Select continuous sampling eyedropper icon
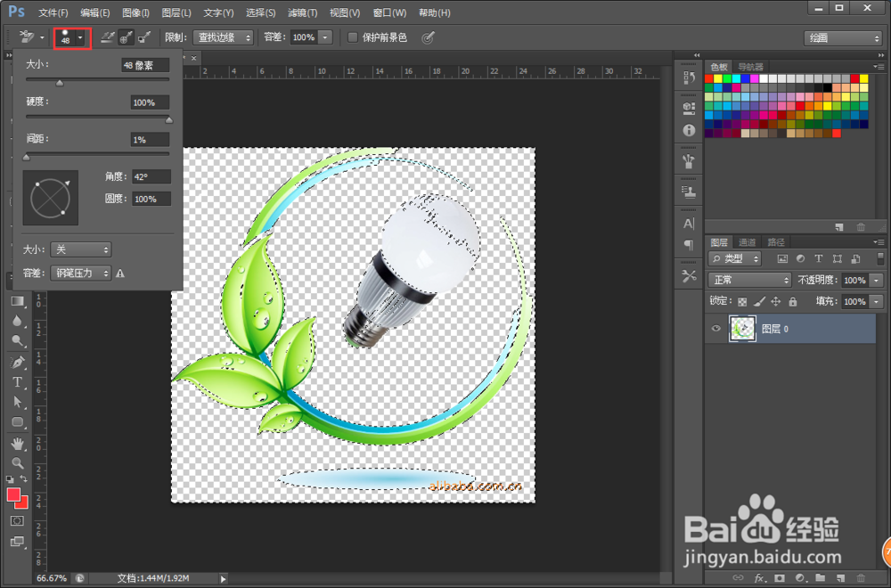The width and height of the screenshot is (891, 588). point(107,37)
